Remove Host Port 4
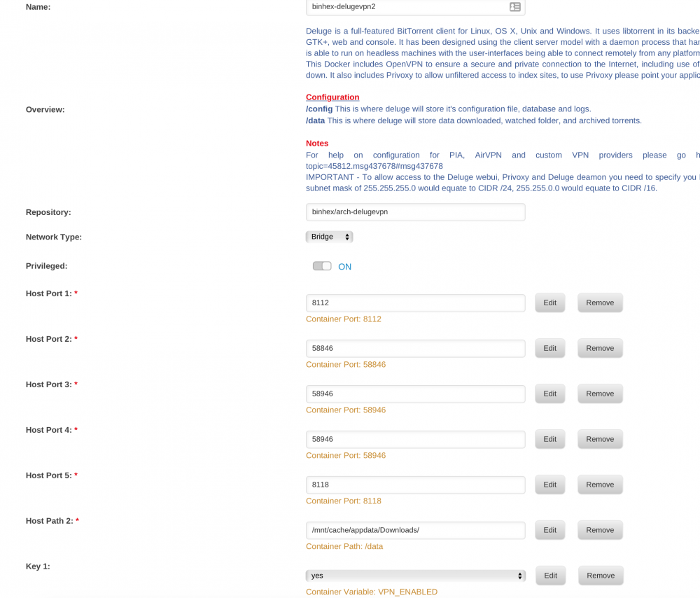This screenshot has width=700, height=598. point(600,440)
